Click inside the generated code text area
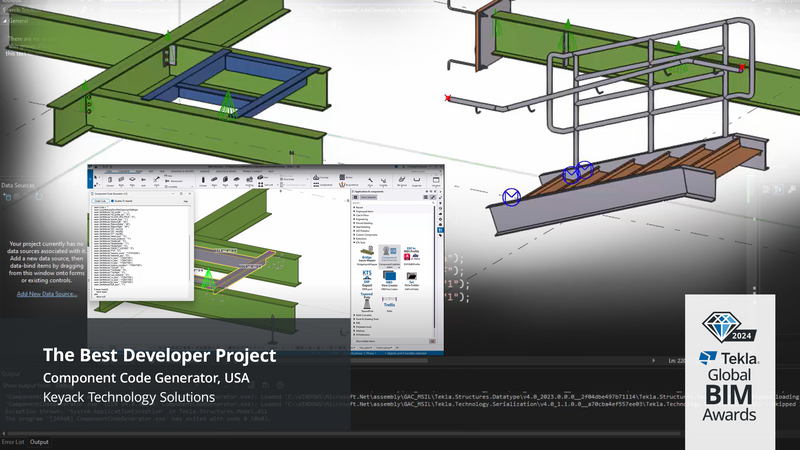The image size is (800, 450). pos(140,252)
